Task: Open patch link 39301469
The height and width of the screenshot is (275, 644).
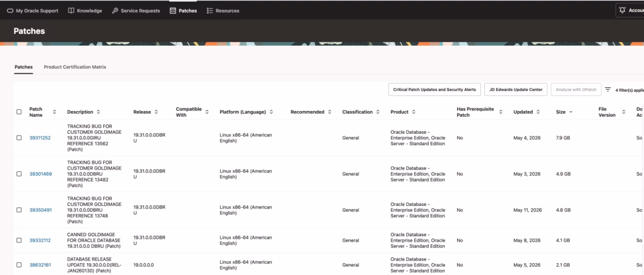Action: click(x=41, y=174)
